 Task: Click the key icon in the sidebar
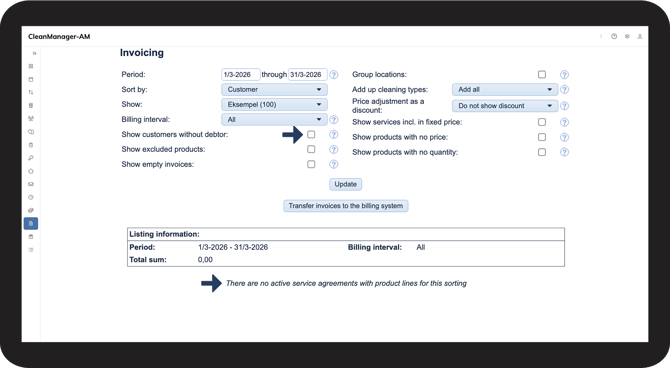[31, 158]
